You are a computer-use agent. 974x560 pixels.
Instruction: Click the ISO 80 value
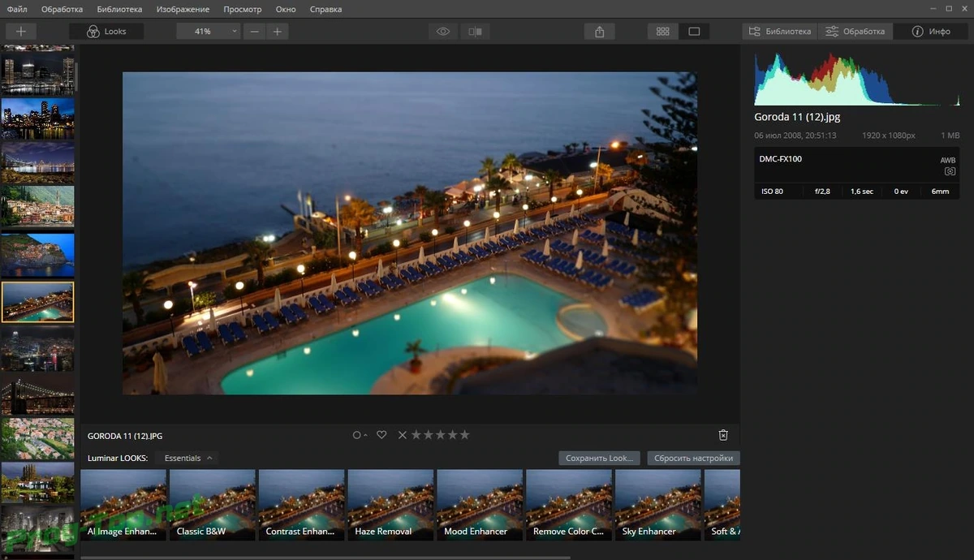point(771,192)
